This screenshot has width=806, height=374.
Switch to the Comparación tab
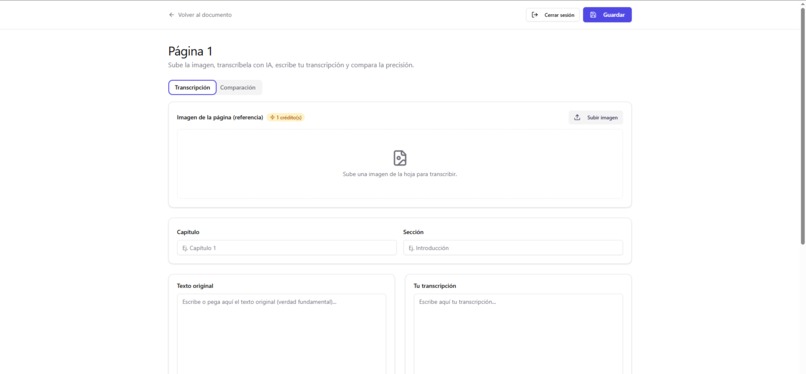click(237, 87)
